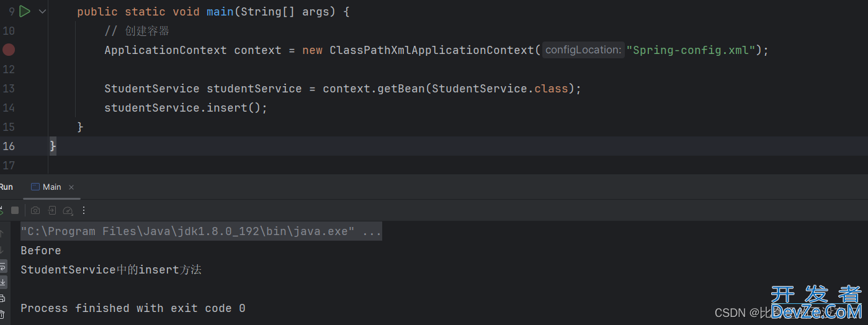
Task: Click on the ClassPathXmlApplicationContext class name
Action: click(x=431, y=50)
